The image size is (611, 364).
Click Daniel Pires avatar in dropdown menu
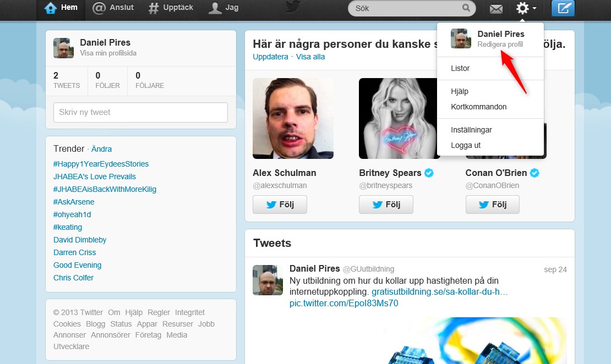461,38
